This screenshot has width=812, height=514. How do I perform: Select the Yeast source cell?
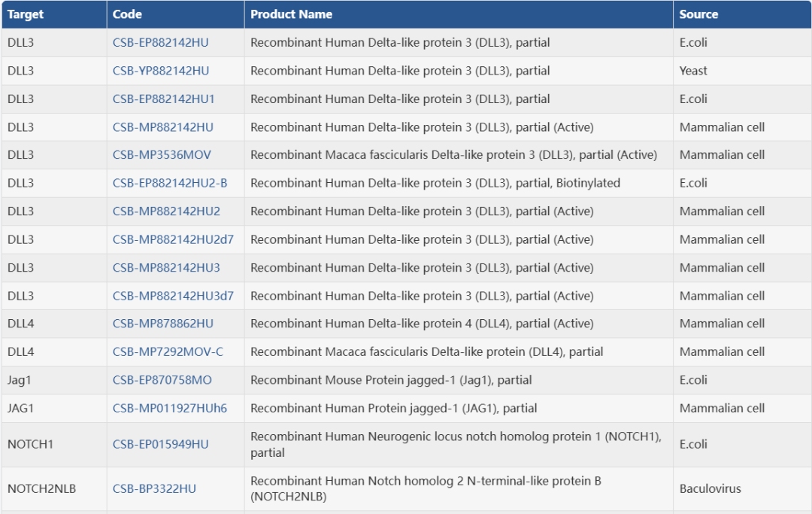(693, 71)
